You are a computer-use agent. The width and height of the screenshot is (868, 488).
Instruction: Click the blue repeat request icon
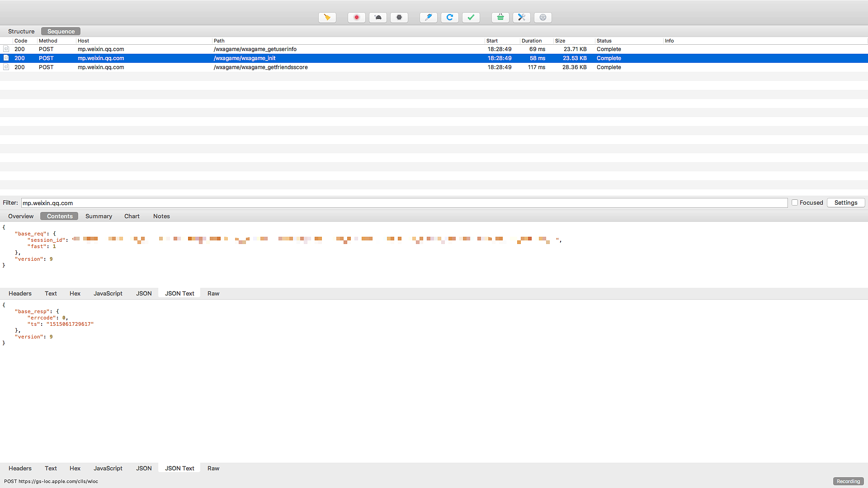(x=449, y=17)
